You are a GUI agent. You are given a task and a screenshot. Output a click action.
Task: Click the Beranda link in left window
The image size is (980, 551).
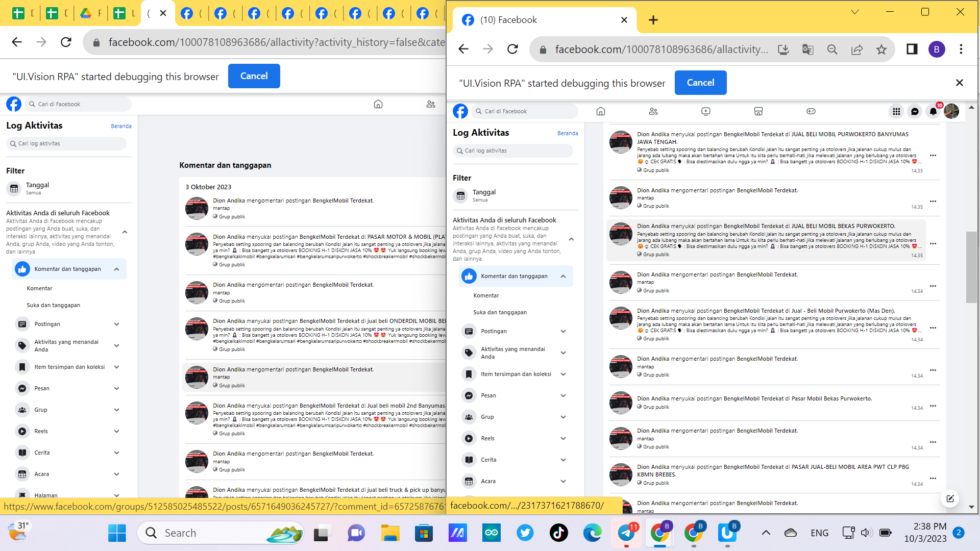click(121, 126)
